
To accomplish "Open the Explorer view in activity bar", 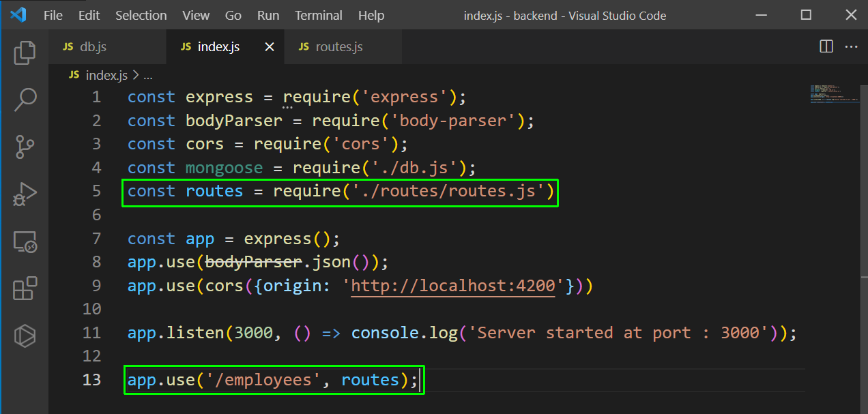I will click(x=25, y=53).
